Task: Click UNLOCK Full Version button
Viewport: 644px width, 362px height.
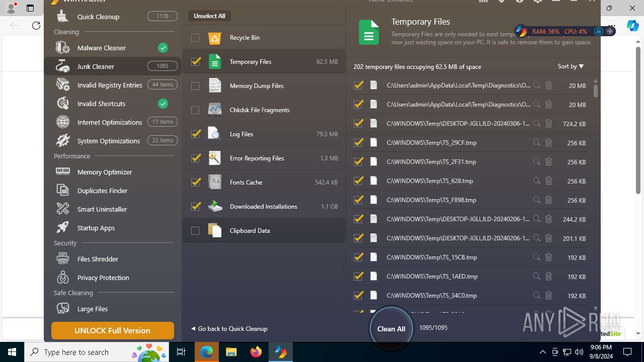Action: (x=113, y=331)
